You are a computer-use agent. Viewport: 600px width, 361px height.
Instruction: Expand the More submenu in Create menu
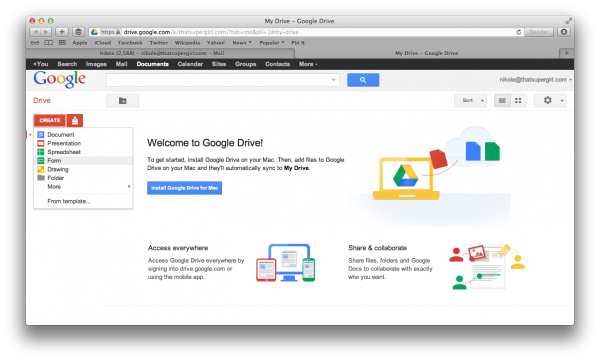point(83,186)
